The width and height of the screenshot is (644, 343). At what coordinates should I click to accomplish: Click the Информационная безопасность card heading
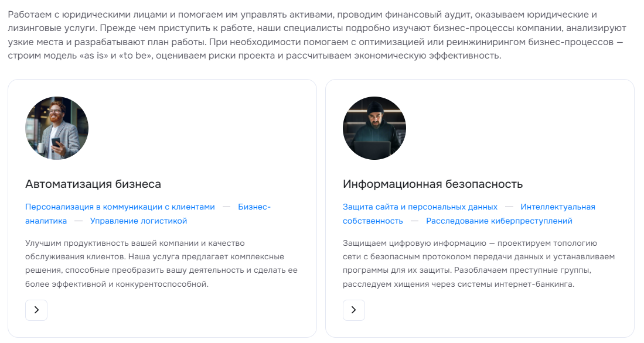(432, 184)
